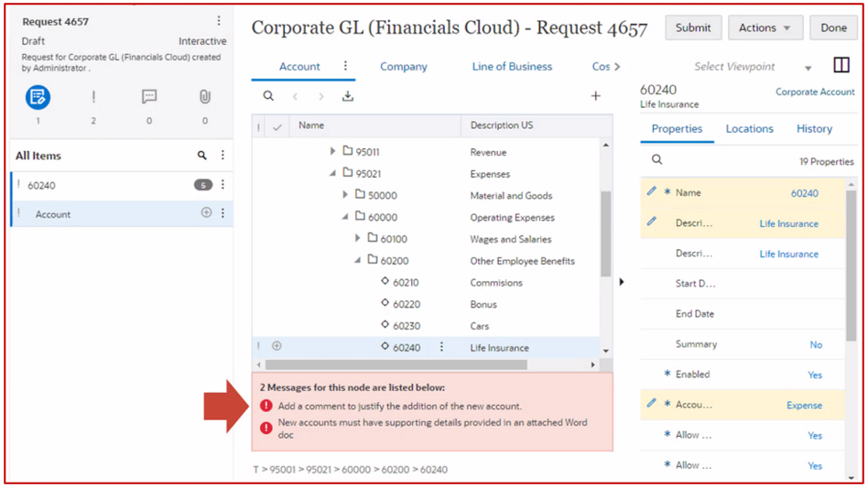868x488 pixels.
Task: Edit the Description Life Insurance pencil icon
Action: 652,222
